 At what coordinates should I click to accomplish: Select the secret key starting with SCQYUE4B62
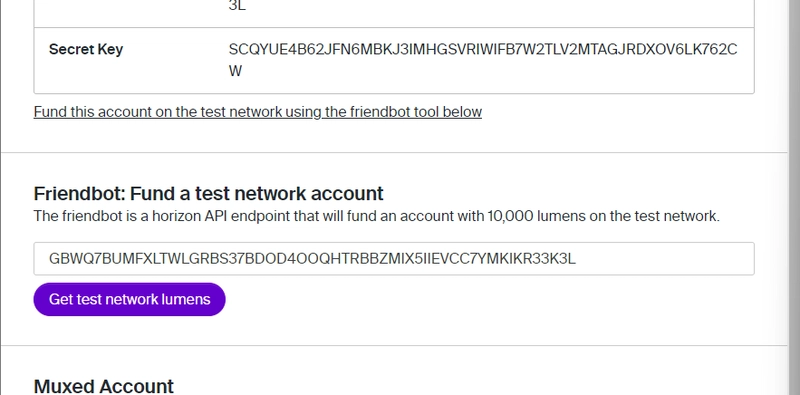click(483, 60)
